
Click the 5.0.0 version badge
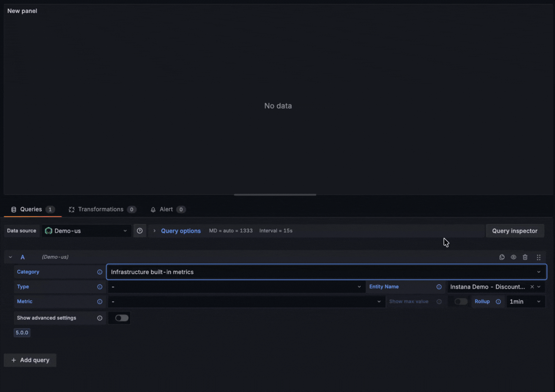(22, 333)
